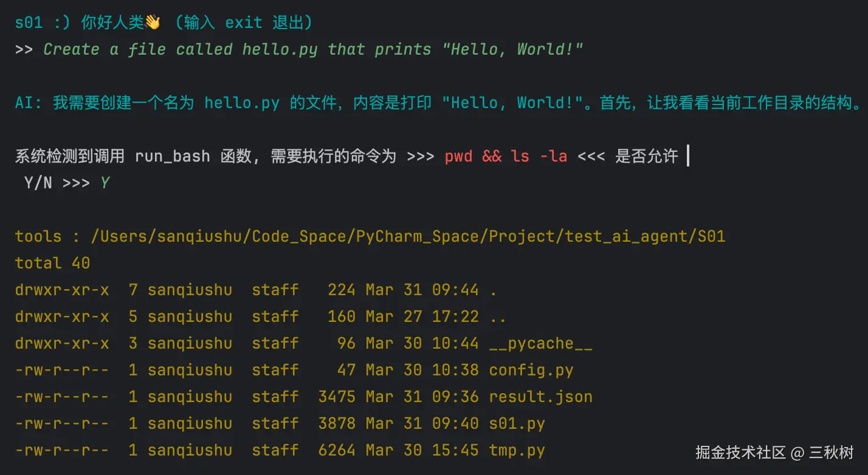
Task: Click the total 40 output line
Action: point(52,263)
